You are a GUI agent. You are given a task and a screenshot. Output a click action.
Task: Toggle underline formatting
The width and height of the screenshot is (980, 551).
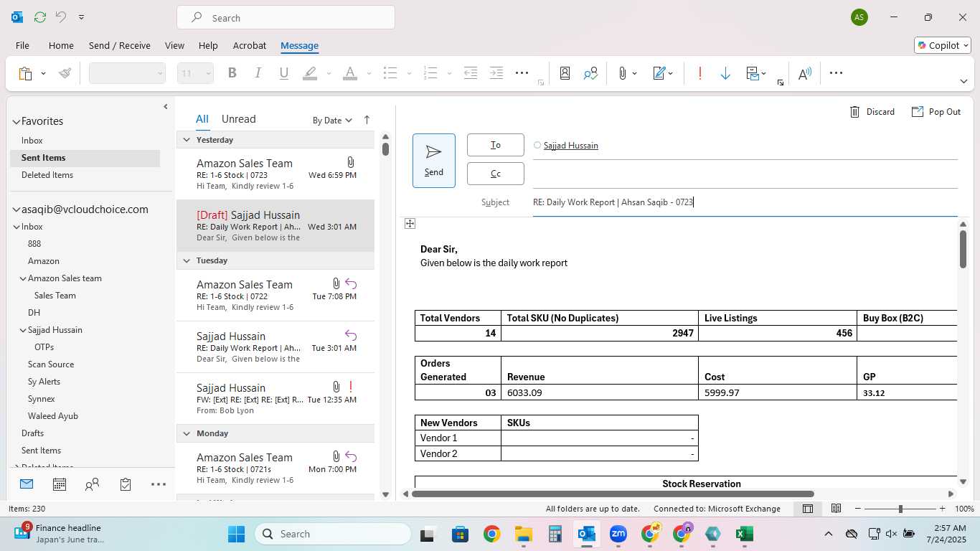tap(283, 73)
